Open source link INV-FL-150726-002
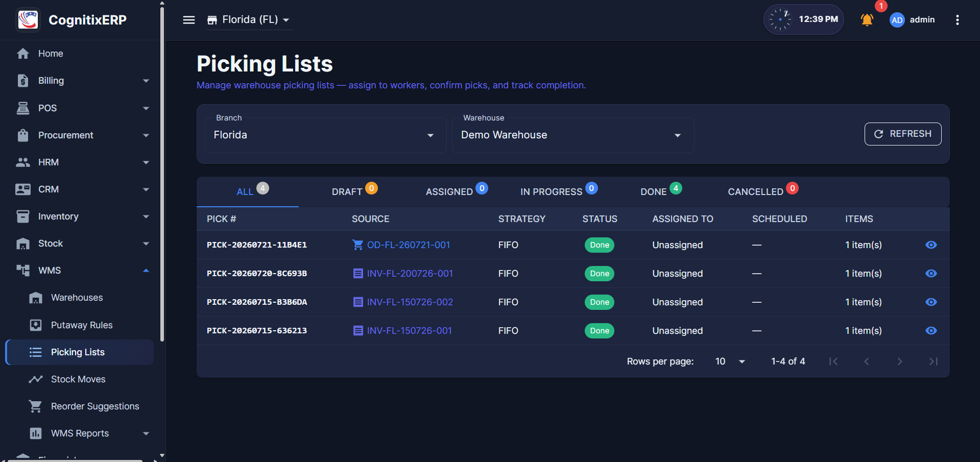 point(410,302)
